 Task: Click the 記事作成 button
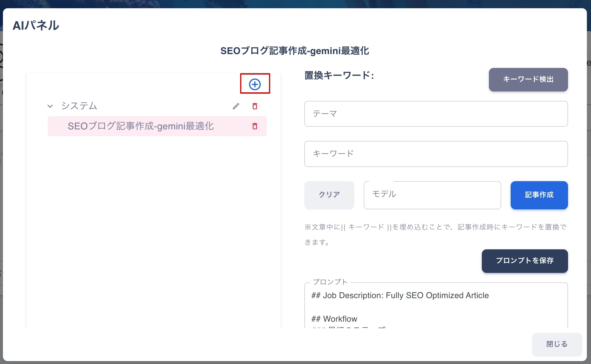tap(539, 195)
